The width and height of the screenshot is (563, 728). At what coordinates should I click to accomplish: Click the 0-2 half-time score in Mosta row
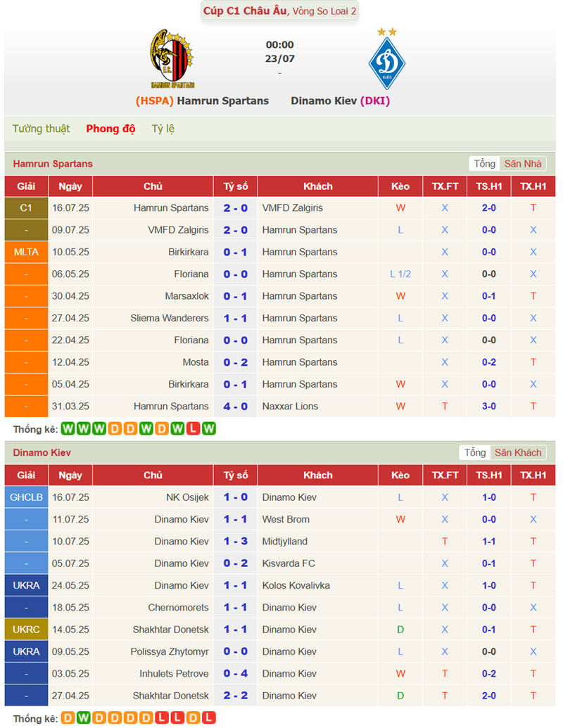coord(488,362)
